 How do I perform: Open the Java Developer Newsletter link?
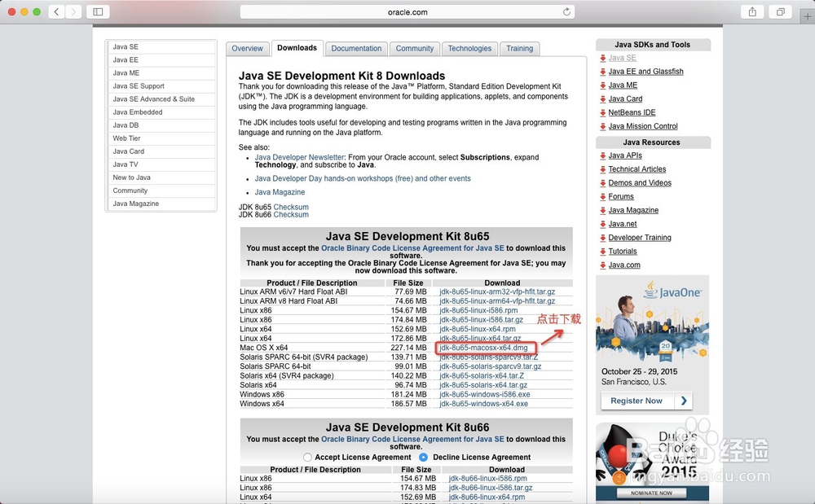click(299, 157)
